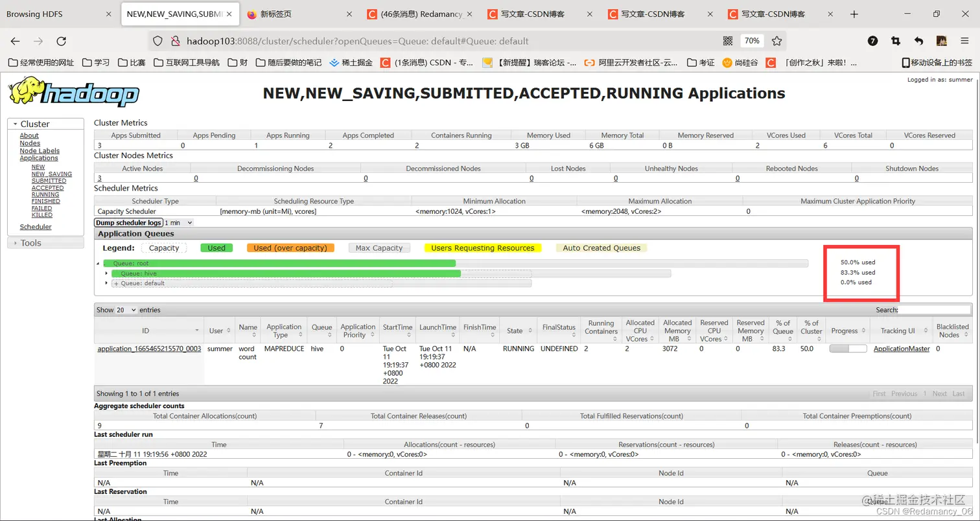Switch to the (46条消息) Redamancy tab
The image size is (980, 521).
(419, 14)
